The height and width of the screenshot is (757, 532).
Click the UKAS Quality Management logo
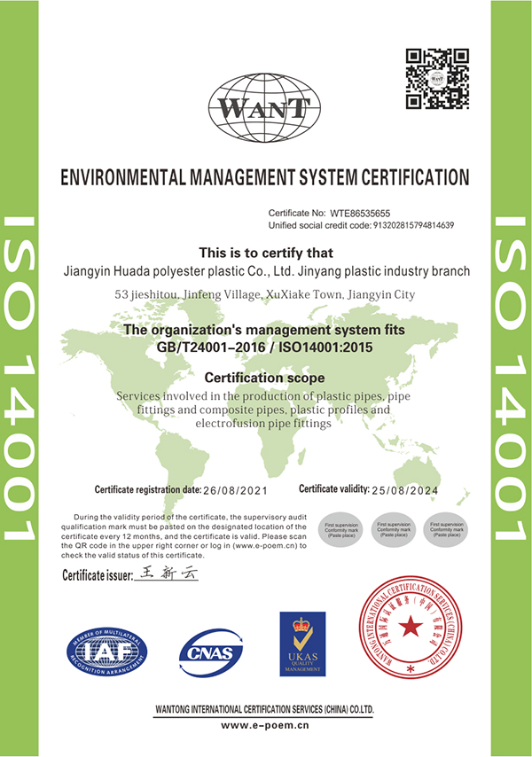pyautogui.click(x=302, y=644)
